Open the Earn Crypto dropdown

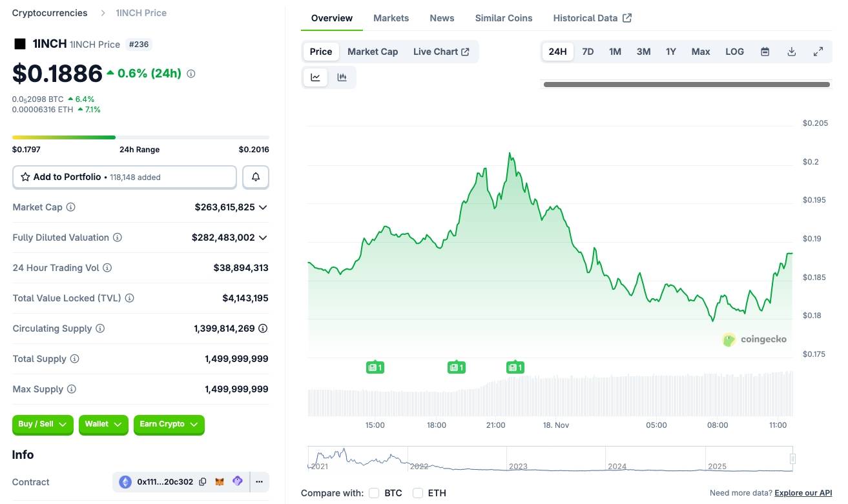pyautogui.click(x=169, y=424)
